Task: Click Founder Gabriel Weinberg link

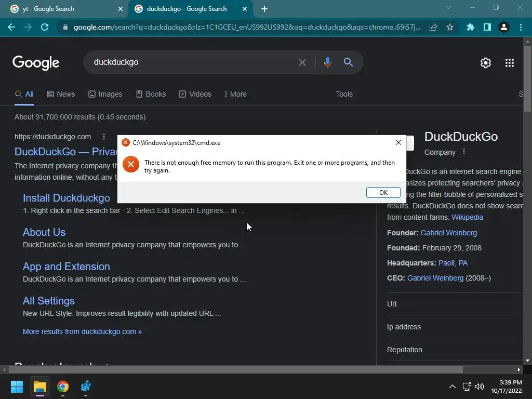Action: coord(448,233)
